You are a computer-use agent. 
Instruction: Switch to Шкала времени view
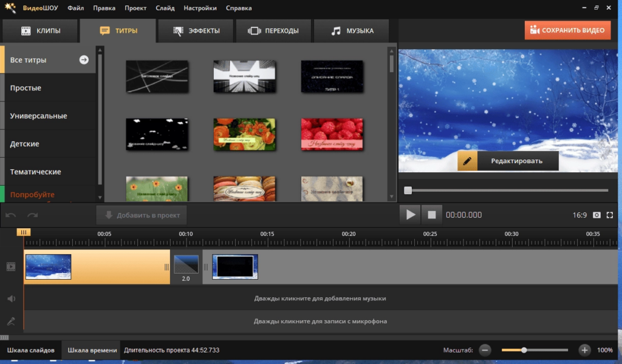(x=92, y=350)
